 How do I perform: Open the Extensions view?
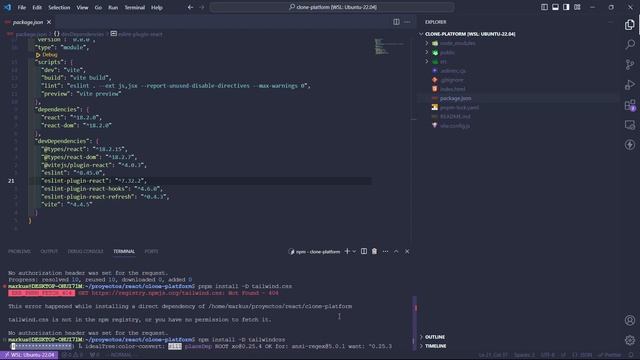(629, 105)
